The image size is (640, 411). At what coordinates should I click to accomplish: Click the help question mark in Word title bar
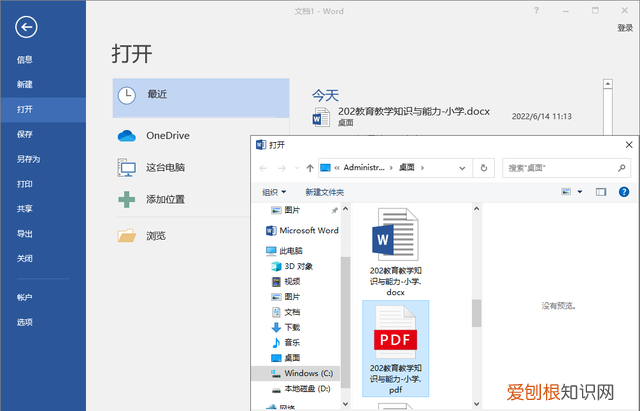click(536, 11)
